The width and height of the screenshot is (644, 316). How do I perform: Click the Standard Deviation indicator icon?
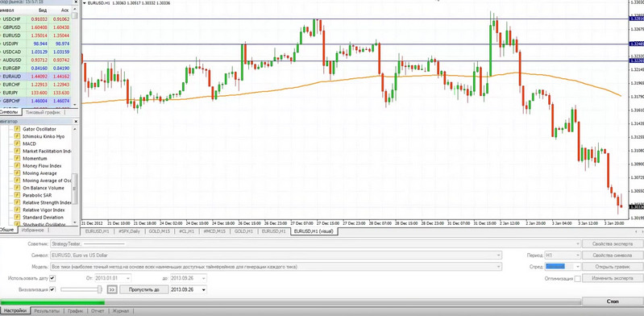pyautogui.click(x=17, y=217)
